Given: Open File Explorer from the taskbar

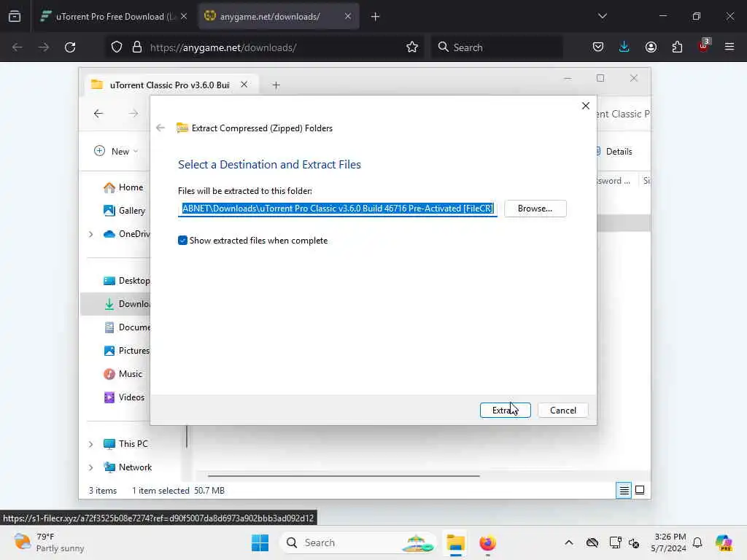Looking at the screenshot, I should pos(455,542).
